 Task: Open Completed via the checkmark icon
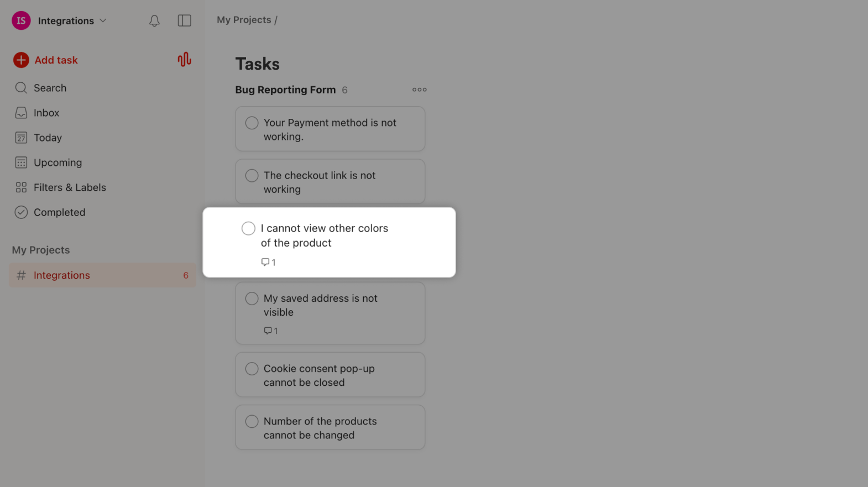click(20, 212)
